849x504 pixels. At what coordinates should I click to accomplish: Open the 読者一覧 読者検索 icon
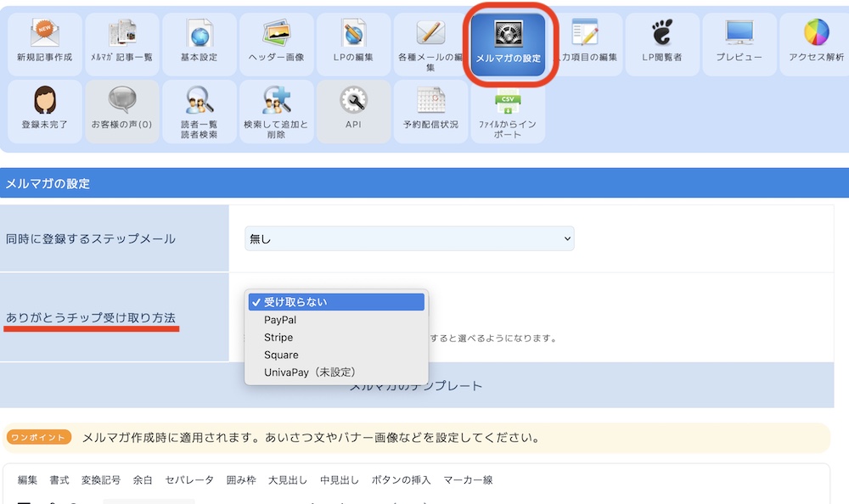(200, 102)
